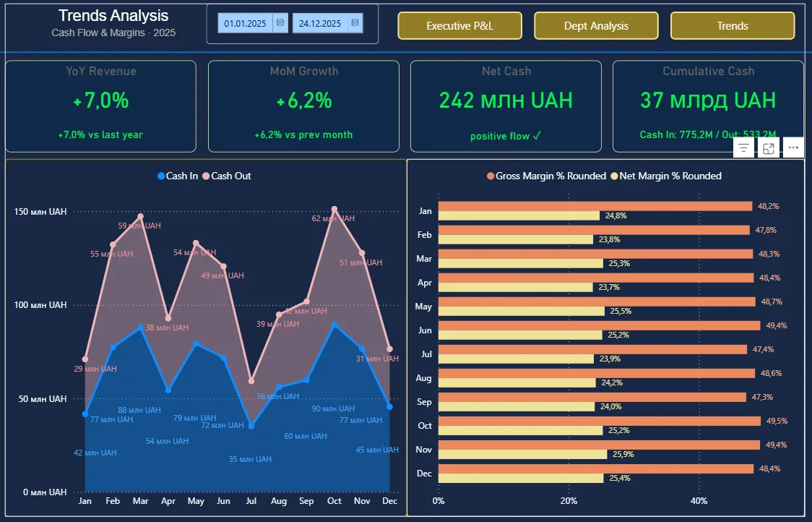Select the Nov net margin bar 25,9%

[x=522, y=454]
